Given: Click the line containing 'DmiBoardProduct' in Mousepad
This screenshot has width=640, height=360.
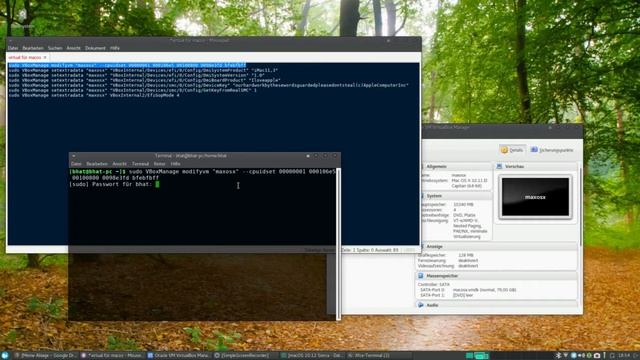Looking at the screenshot, I should click(x=144, y=80).
